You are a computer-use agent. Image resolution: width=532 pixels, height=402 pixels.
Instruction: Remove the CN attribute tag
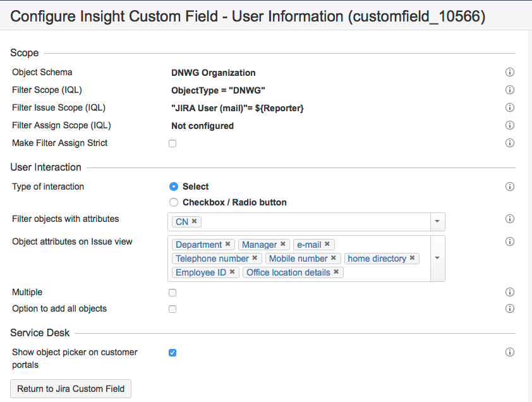[x=195, y=221]
